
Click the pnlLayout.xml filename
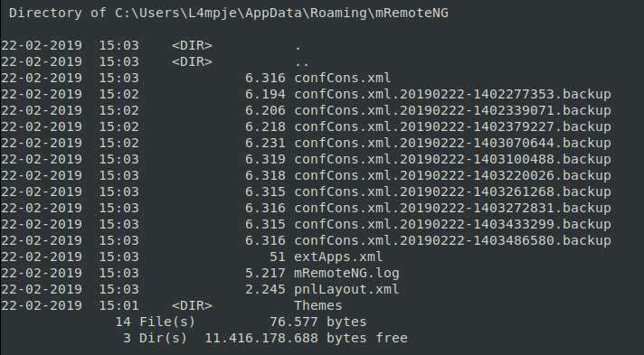coord(346,289)
